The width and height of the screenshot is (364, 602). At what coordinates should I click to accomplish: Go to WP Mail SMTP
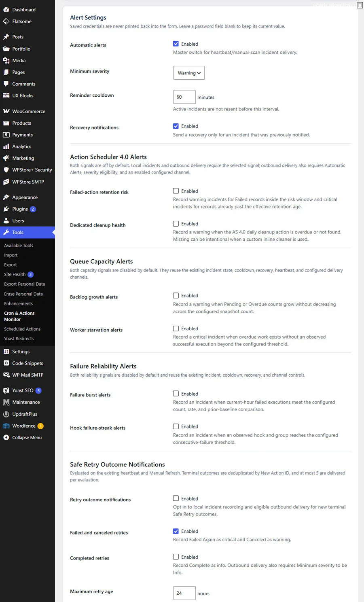tap(28, 375)
